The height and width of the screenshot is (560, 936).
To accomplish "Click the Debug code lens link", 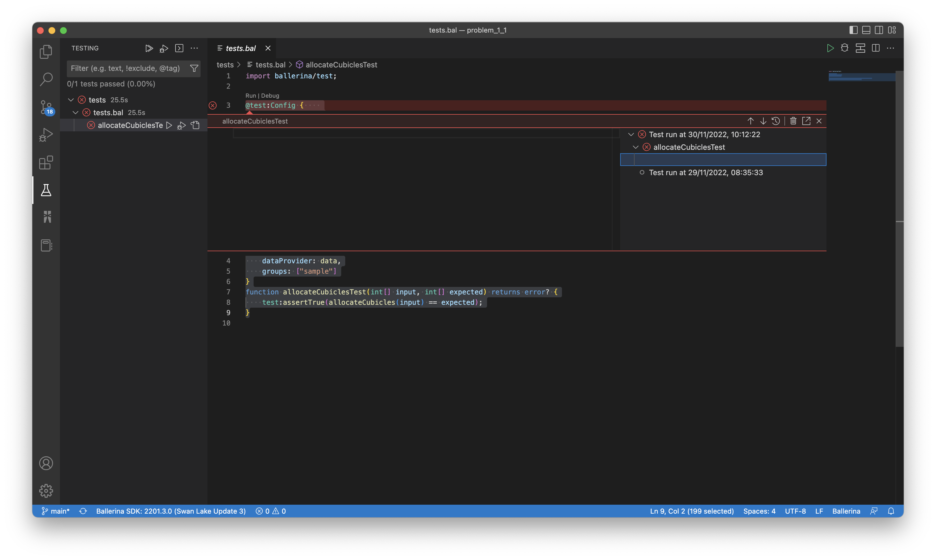I will (x=270, y=95).
